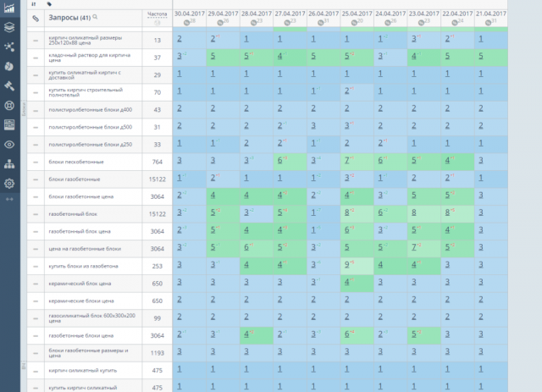Image resolution: width=542 pixels, height=392 pixels.
Task: Click the clock icon under 22.04.2017
Action: point(455,23)
